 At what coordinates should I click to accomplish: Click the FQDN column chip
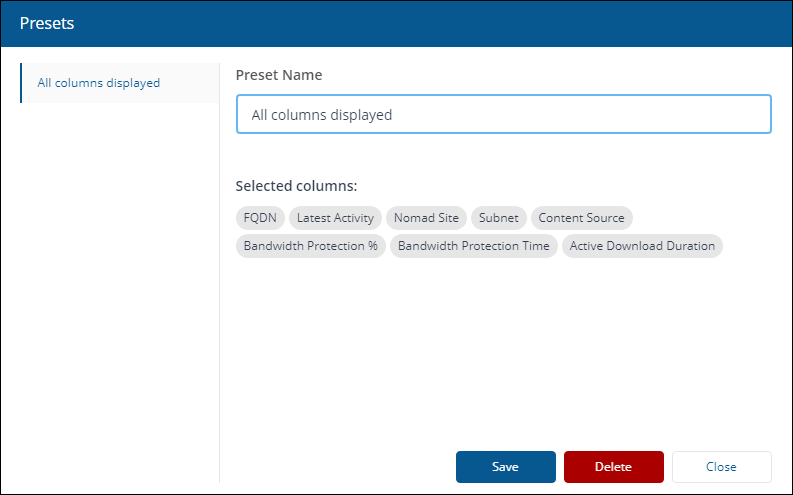(x=261, y=218)
